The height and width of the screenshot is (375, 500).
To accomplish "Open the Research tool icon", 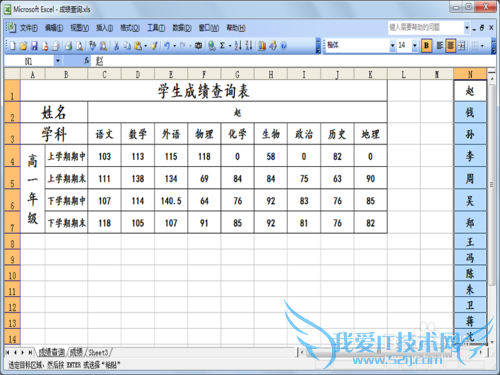I will pyautogui.click(x=103, y=46).
